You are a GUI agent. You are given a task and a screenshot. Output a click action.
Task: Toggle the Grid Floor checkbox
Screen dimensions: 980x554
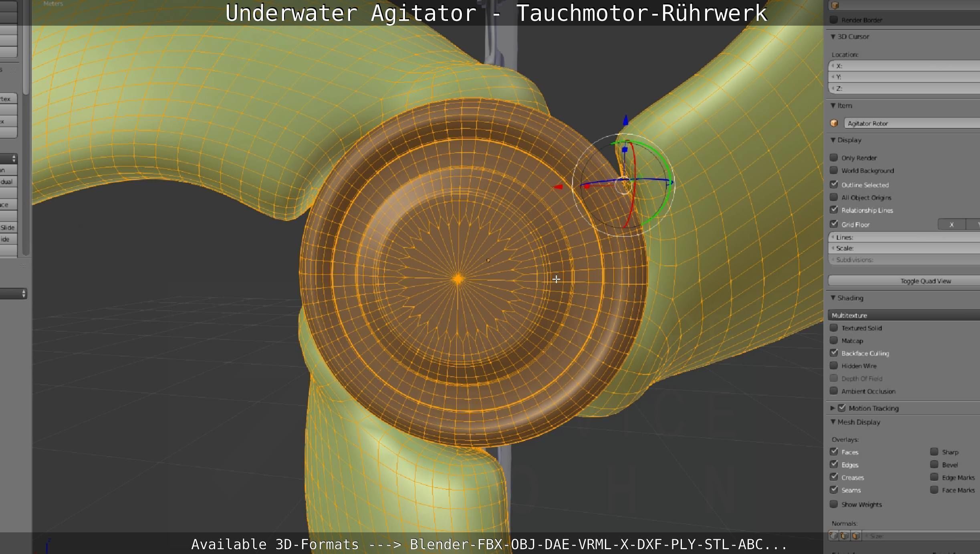tap(834, 224)
